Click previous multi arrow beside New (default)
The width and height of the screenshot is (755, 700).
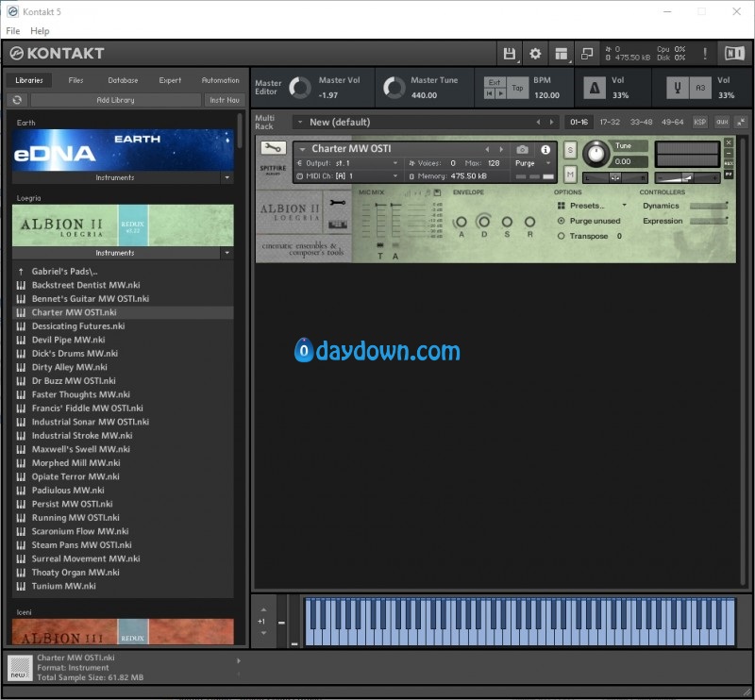538,123
